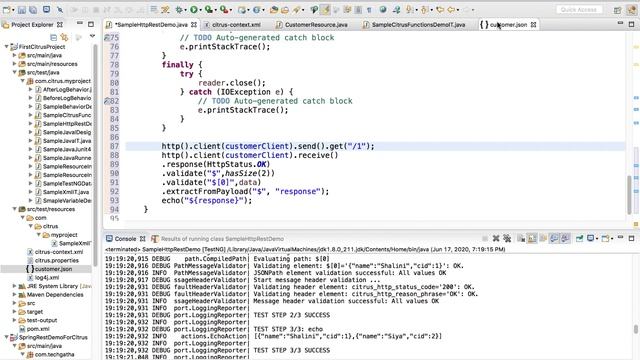Collapse All in Project Explorer toolbar
This screenshot has width=640, height=360.
point(53,37)
